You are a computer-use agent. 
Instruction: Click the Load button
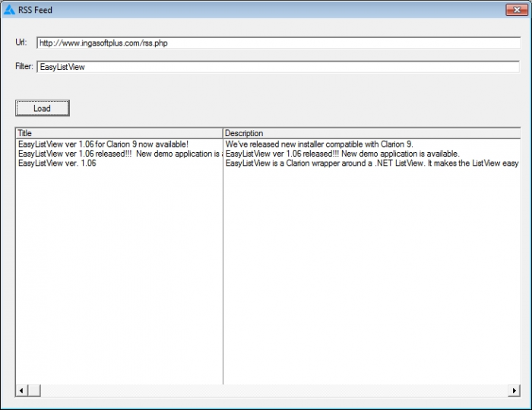[43, 108]
